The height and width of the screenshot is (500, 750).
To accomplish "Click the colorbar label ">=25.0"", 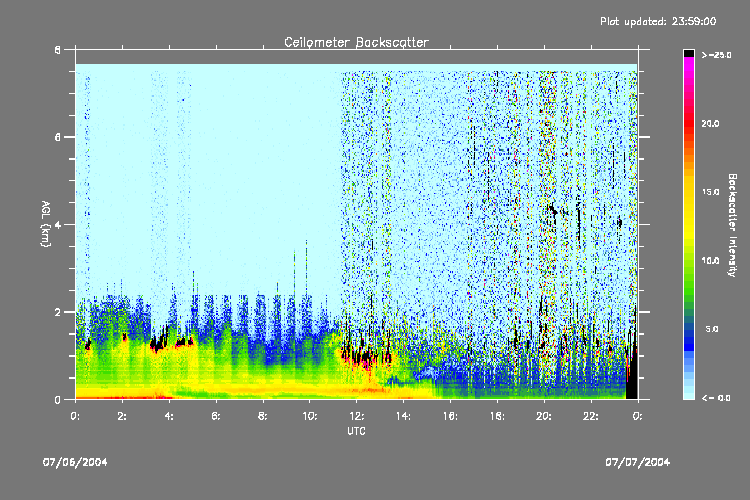I will coord(717,56).
